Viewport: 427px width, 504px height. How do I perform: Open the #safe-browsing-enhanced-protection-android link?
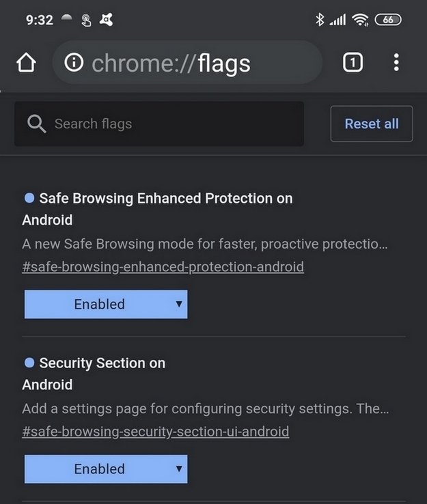tap(163, 267)
